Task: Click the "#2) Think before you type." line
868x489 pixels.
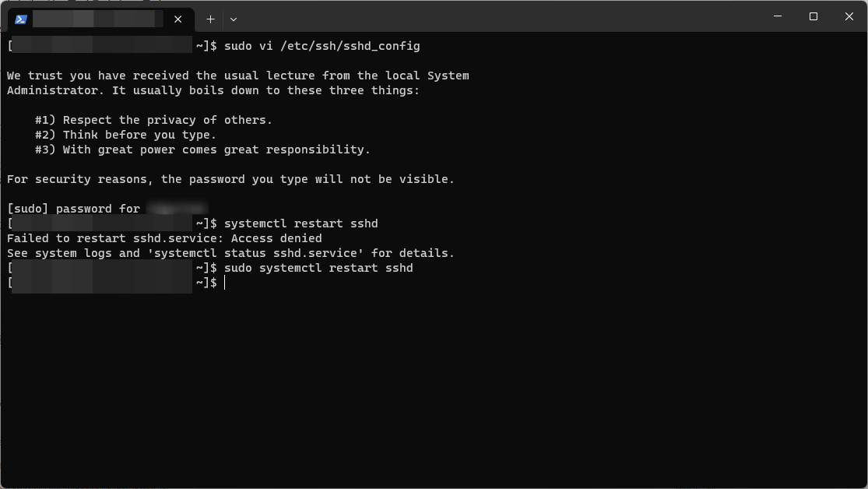Action: (125, 135)
